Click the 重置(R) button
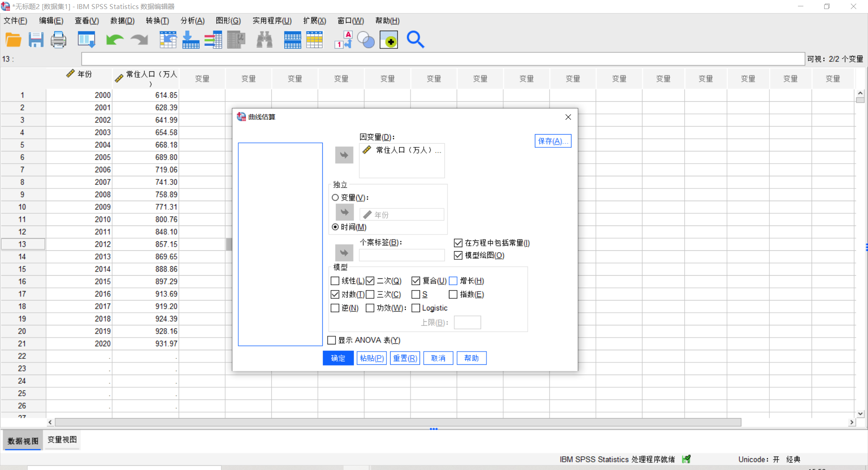The height and width of the screenshot is (470, 868). click(405, 358)
